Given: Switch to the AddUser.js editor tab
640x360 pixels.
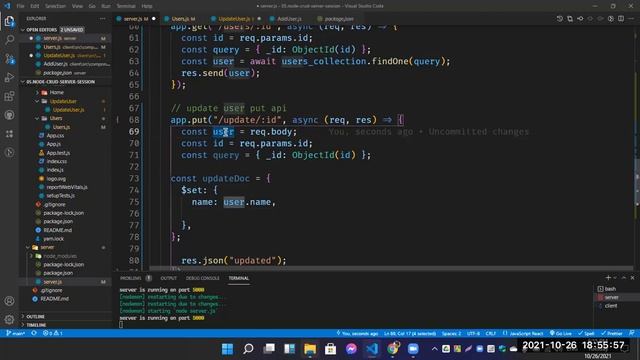Looking at the screenshot, I should pyautogui.click(x=289, y=19).
